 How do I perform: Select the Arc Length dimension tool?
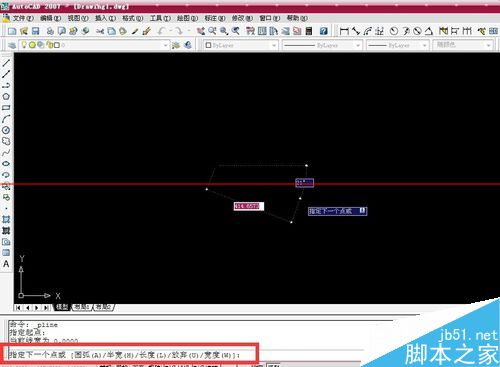tap(367, 31)
